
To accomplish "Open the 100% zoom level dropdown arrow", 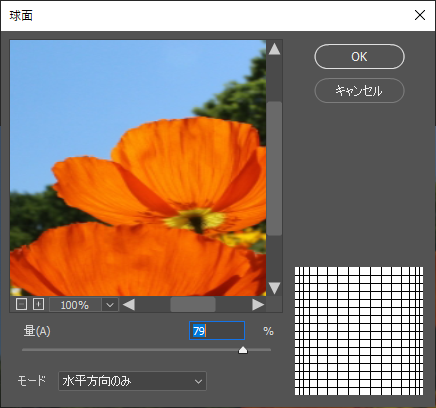I will 110,305.
